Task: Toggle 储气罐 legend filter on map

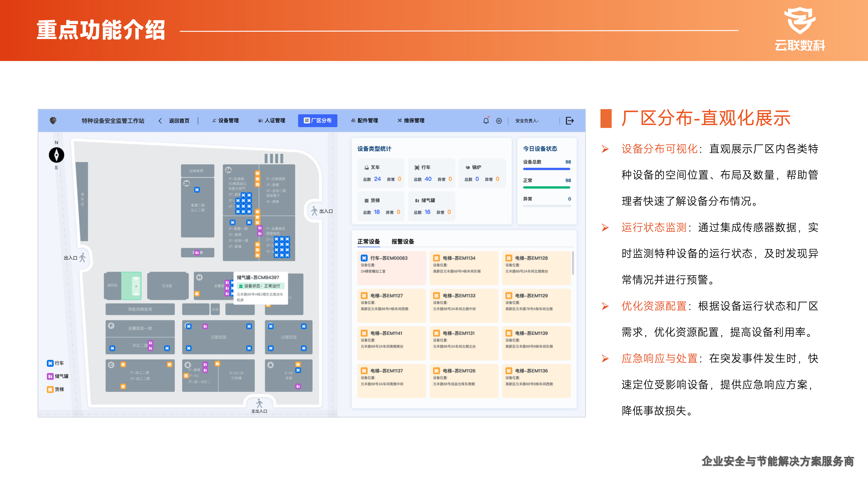Action: [x=57, y=376]
